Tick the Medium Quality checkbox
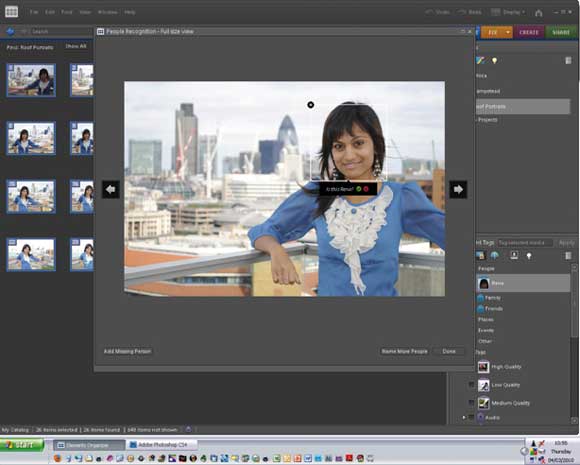The image size is (580, 465). [x=471, y=403]
